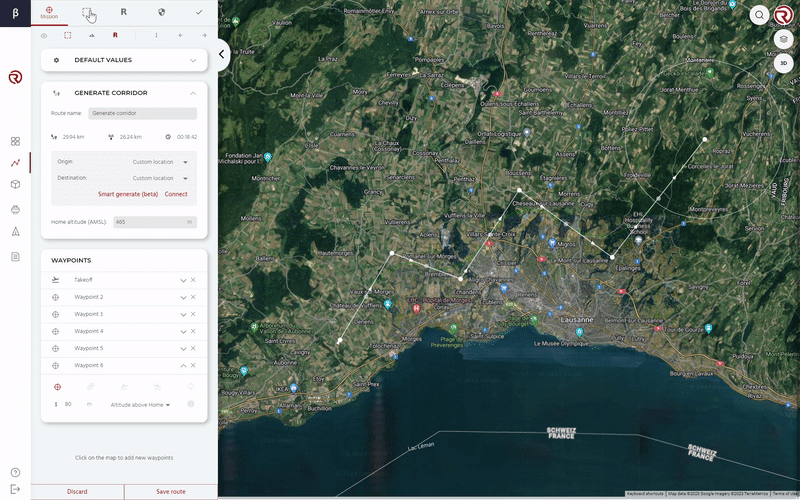Click the red R logo in sidebar
The image size is (800, 500).
point(15,77)
